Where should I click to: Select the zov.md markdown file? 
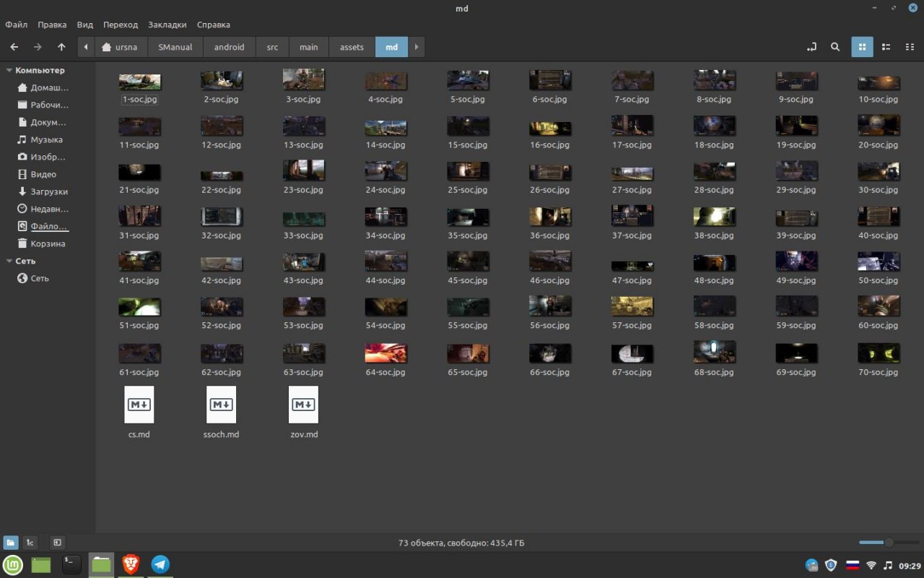click(x=304, y=412)
